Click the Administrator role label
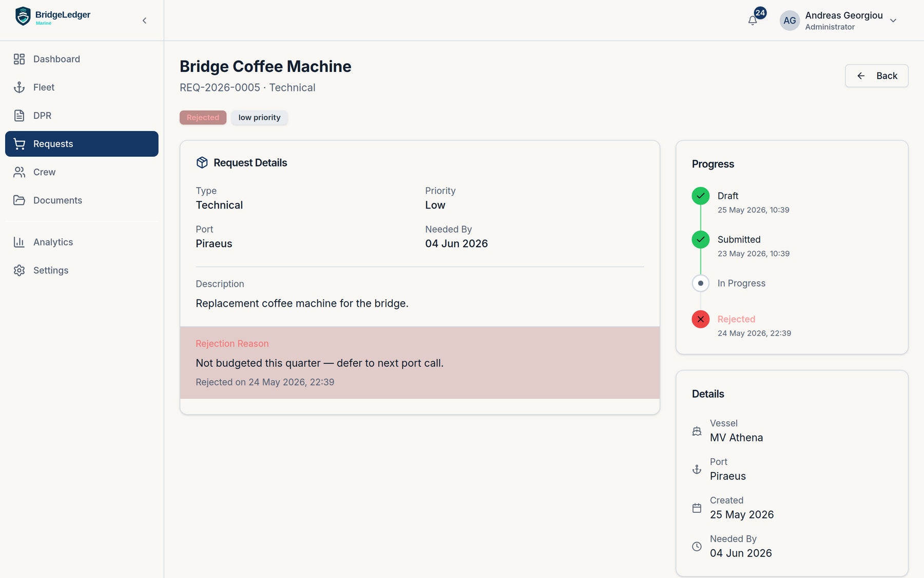924x578 pixels. (x=830, y=27)
